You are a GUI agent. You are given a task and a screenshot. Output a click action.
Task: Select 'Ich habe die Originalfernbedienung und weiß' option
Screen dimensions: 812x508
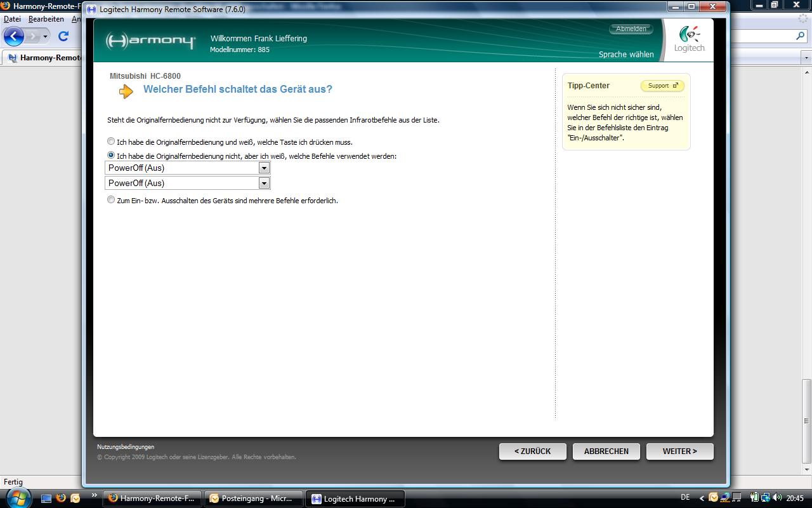111,142
